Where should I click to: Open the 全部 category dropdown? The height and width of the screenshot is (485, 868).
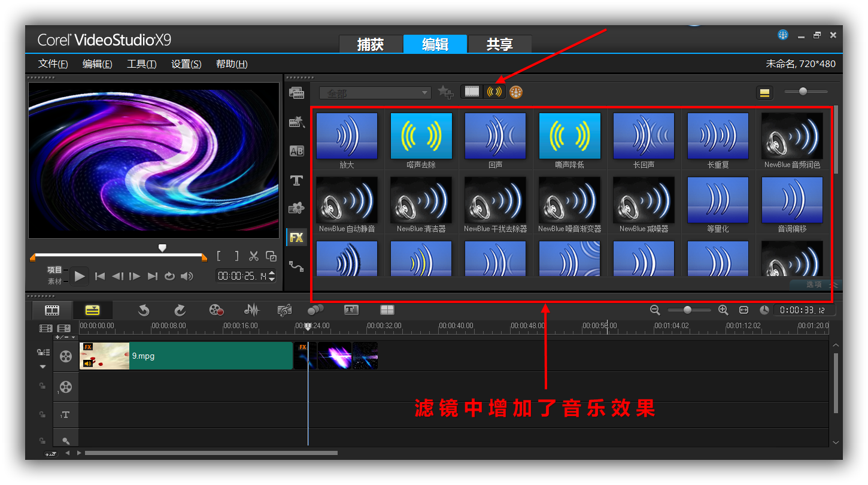click(x=375, y=93)
